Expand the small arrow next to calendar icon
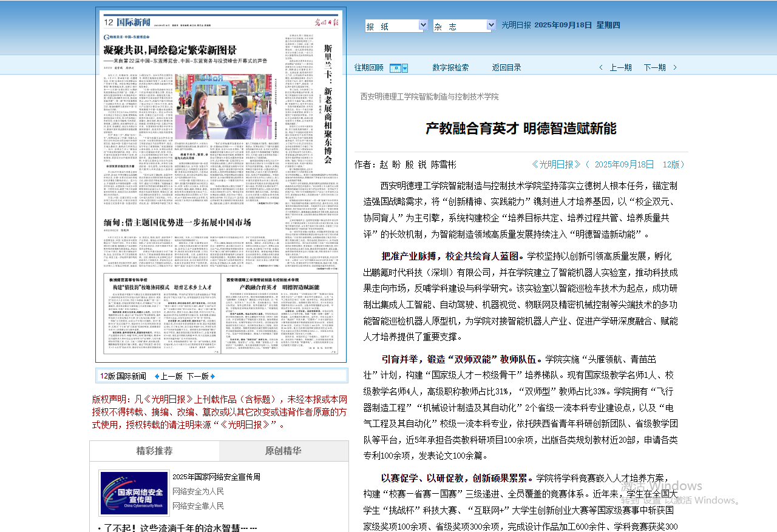Screen dimensions: 777x532 405,68
